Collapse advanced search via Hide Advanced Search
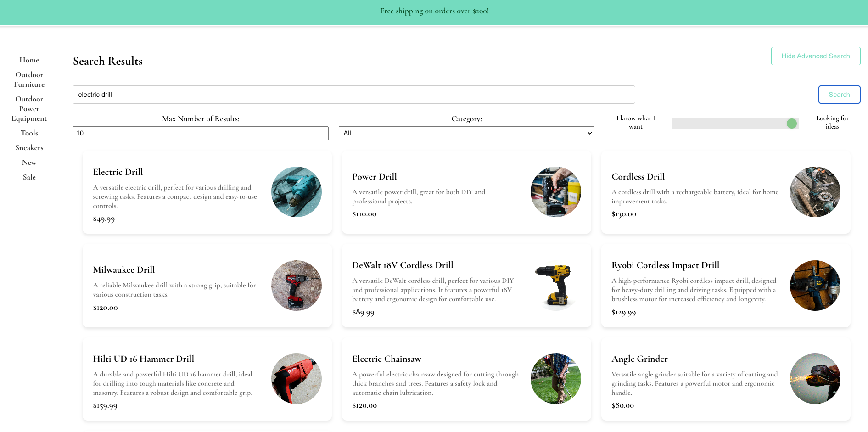Screen dimensions: 868x432 tap(816, 56)
